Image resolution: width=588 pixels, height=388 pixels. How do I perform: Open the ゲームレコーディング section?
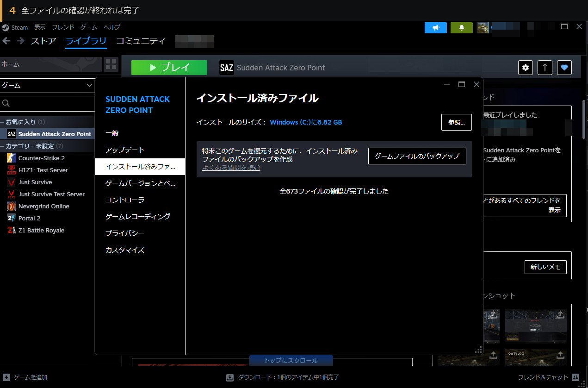coord(140,217)
